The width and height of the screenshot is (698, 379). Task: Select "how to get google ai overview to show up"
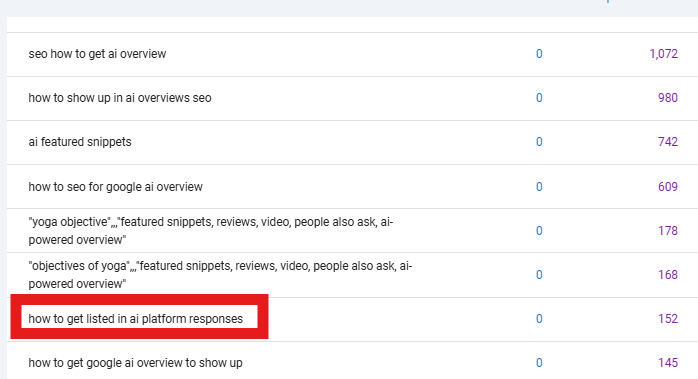[135, 363]
